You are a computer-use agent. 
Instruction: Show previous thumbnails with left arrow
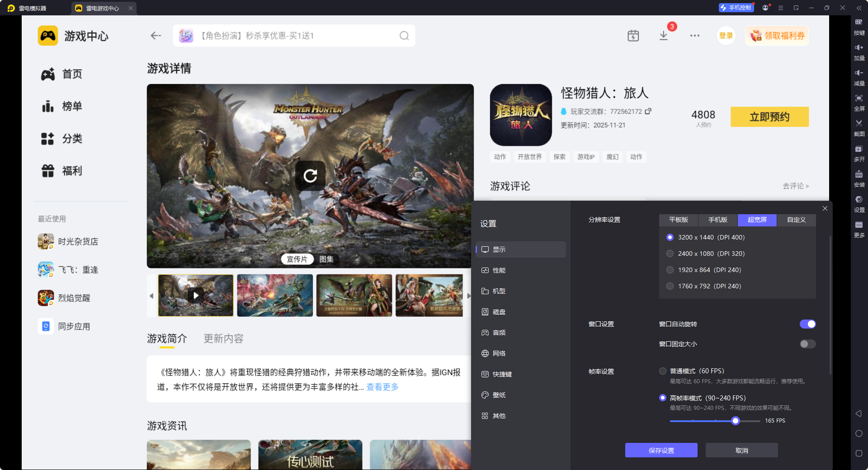151,296
